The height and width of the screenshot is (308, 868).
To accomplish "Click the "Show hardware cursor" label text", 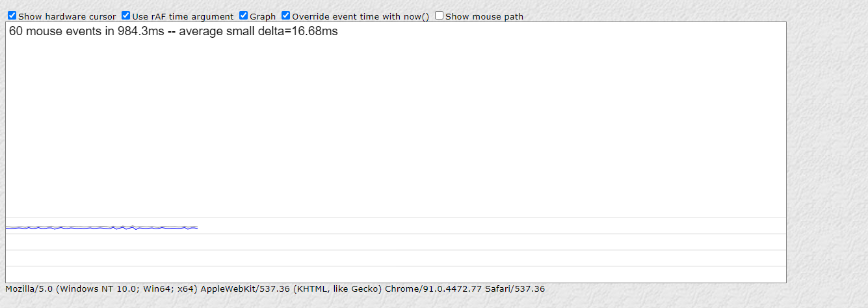I will (x=67, y=17).
